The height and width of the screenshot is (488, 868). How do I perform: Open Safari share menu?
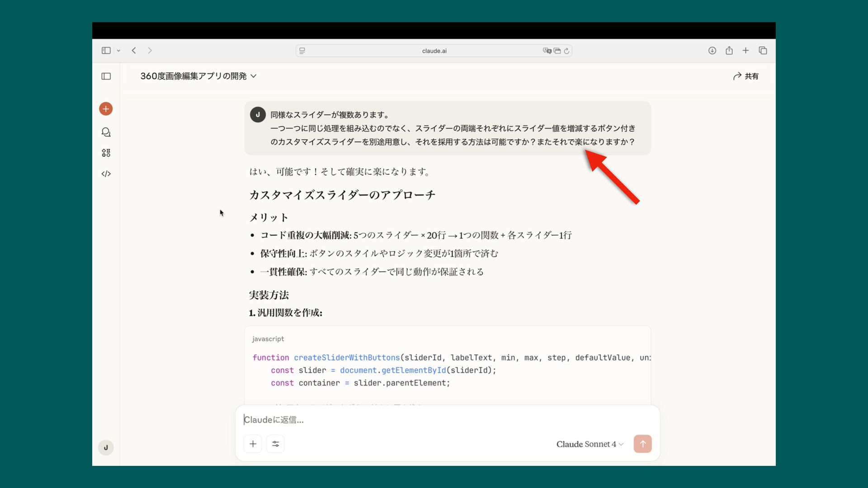[729, 51]
